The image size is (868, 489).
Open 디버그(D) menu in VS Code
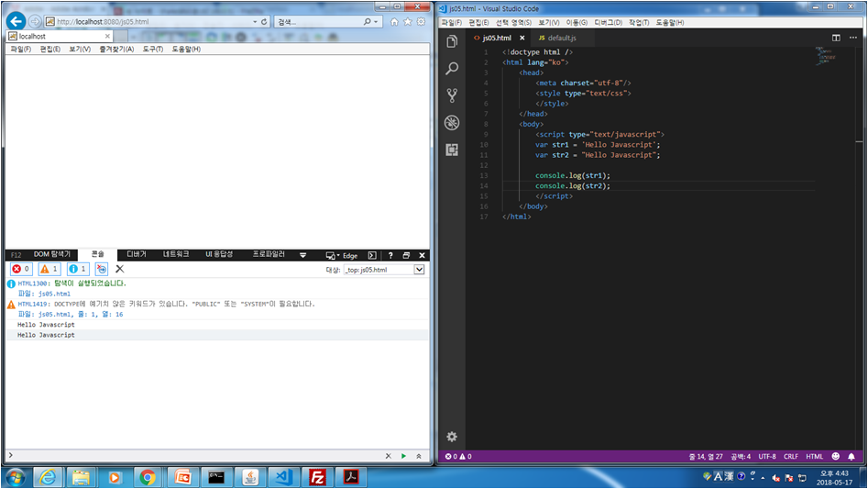pyautogui.click(x=608, y=23)
